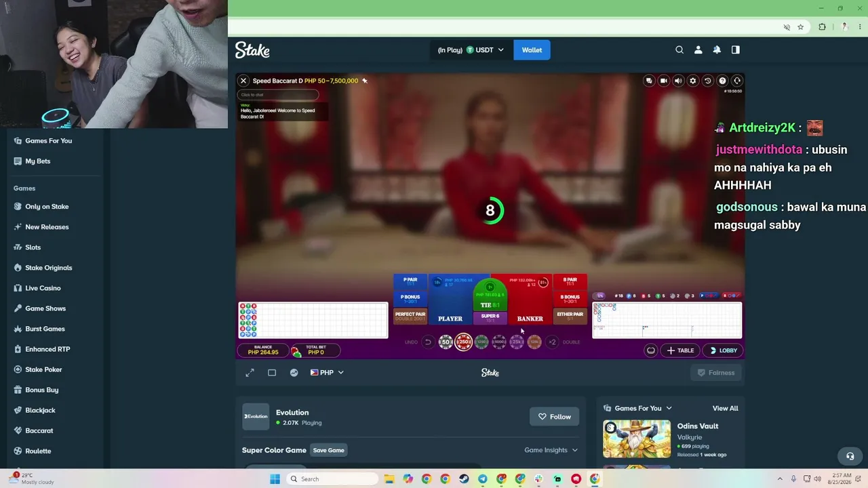Enter fullscreen mode for the game
The width and height of the screenshot is (868, 488).
click(250, 373)
